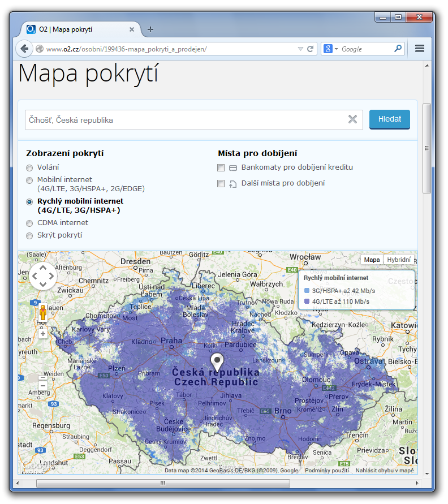The height and width of the screenshot is (504, 448).
Task: Enable Další místa pro dobíjení checkbox
Action: click(221, 183)
